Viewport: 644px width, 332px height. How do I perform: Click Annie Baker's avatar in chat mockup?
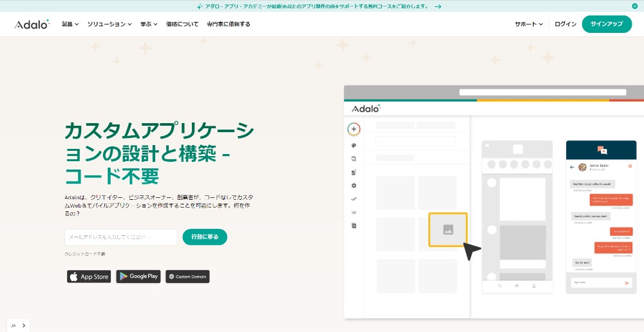click(582, 167)
